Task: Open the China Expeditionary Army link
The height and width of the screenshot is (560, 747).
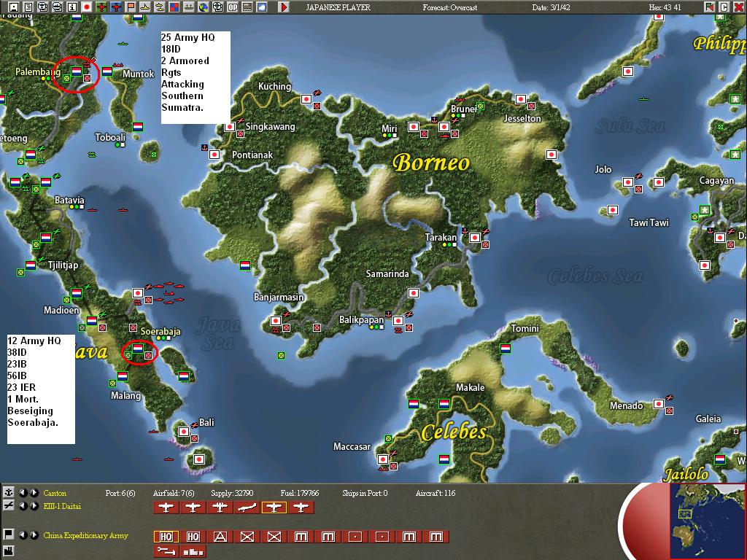Action: (x=86, y=535)
